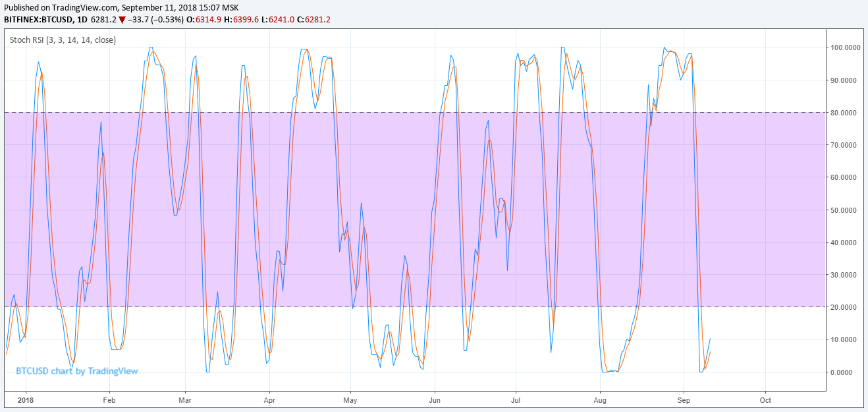Click the −33.7 (−0.53%) change value
Viewport: 868px width, 412px height.
point(156,20)
